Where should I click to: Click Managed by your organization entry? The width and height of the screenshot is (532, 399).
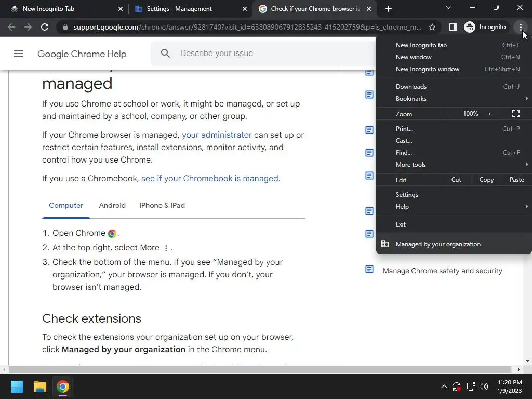tap(454, 244)
